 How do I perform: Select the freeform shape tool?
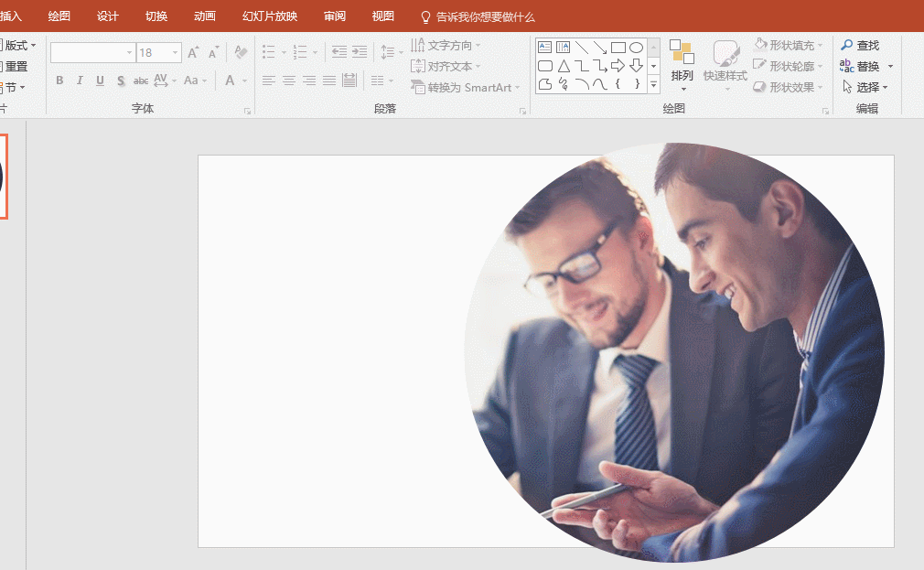[545, 84]
